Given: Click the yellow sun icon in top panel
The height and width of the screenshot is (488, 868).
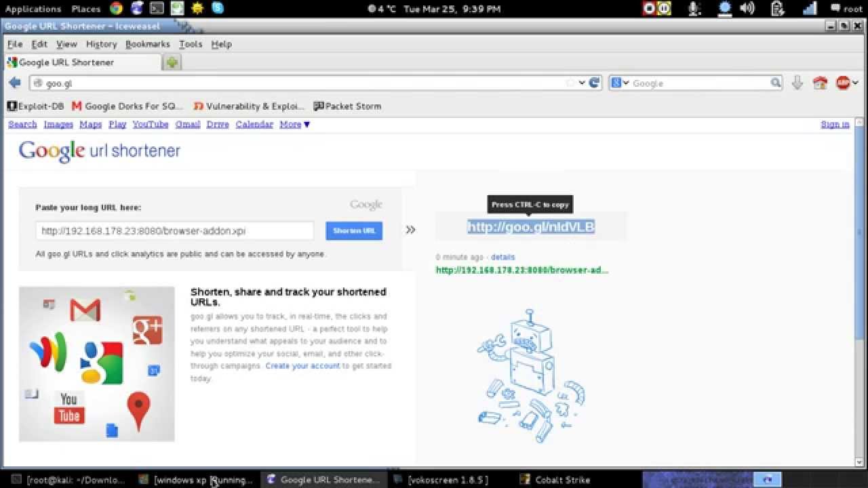Looking at the screenshot, I should (197, 9).
